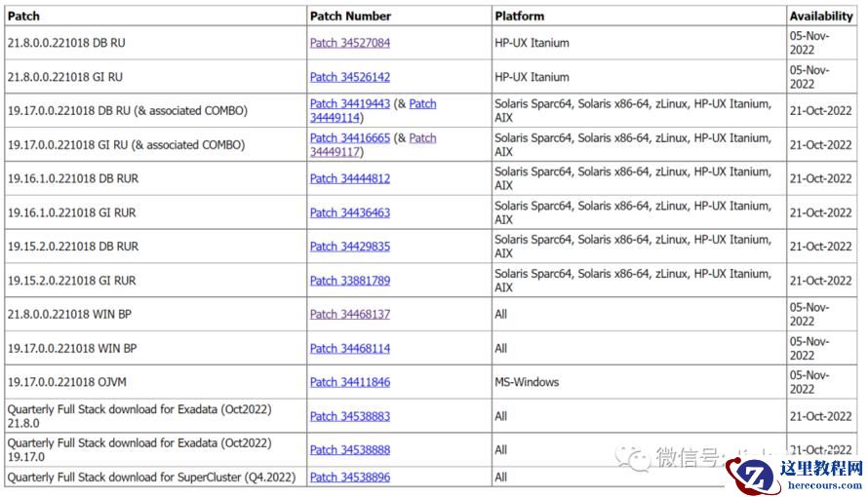Select Quarterly Full Stack Exadata 21.8.0 cell
This screenshot has height=497, width=868.
pos(155,416)
